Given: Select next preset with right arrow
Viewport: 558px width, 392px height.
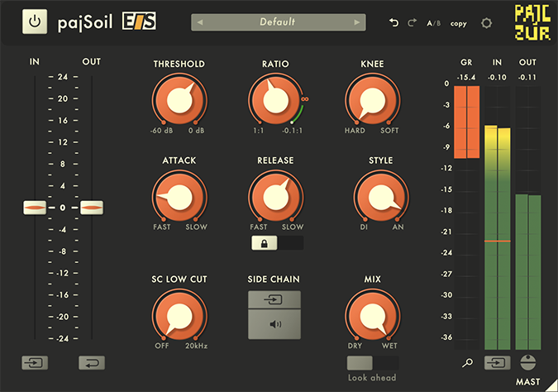Looking at the screenshot, I should pyautogui.click(x=356, y=22).
